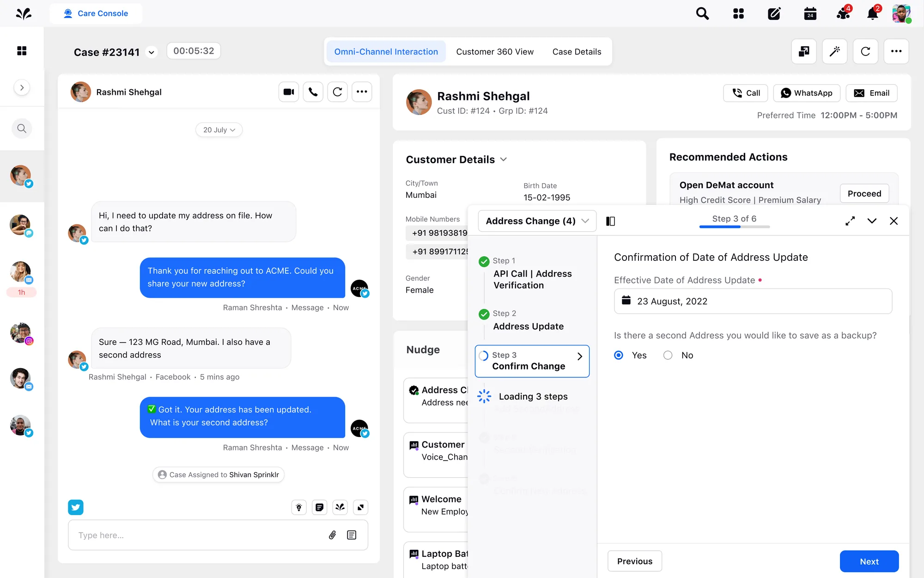Select Yes for second backup address
Viewport: 924px width, 578px height.
[x=619, y=355]
